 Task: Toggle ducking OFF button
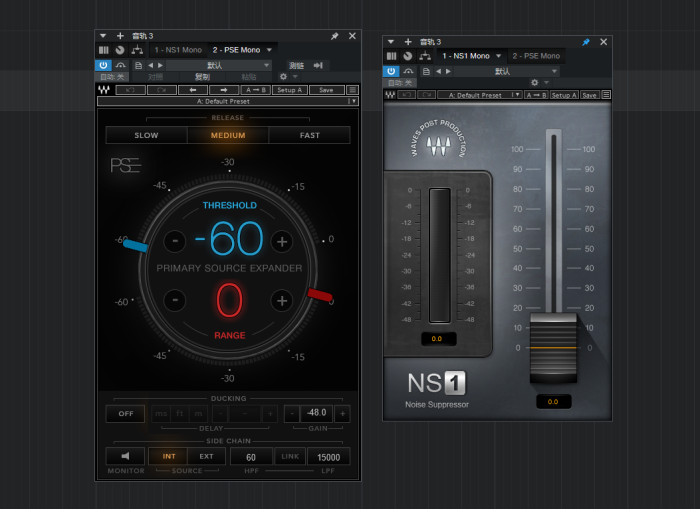(126, 414)
